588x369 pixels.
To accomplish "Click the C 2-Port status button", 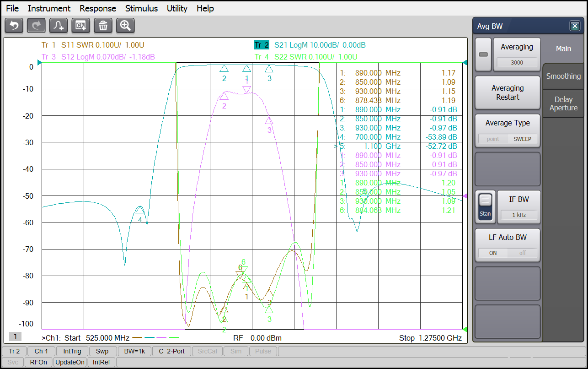I will [x=171, y=351].
